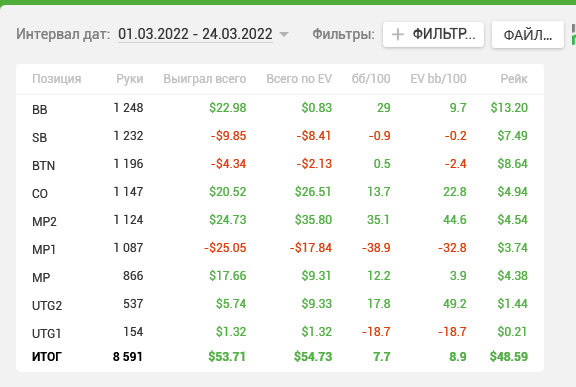Click the UTG2 winnings value $5.74
The image size is (576, 387).
click(231, 304)
